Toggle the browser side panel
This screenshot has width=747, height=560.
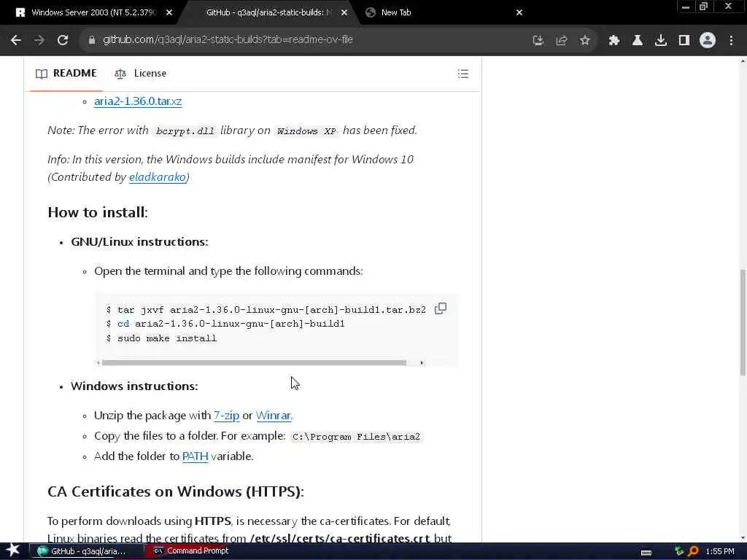(684, 41)
